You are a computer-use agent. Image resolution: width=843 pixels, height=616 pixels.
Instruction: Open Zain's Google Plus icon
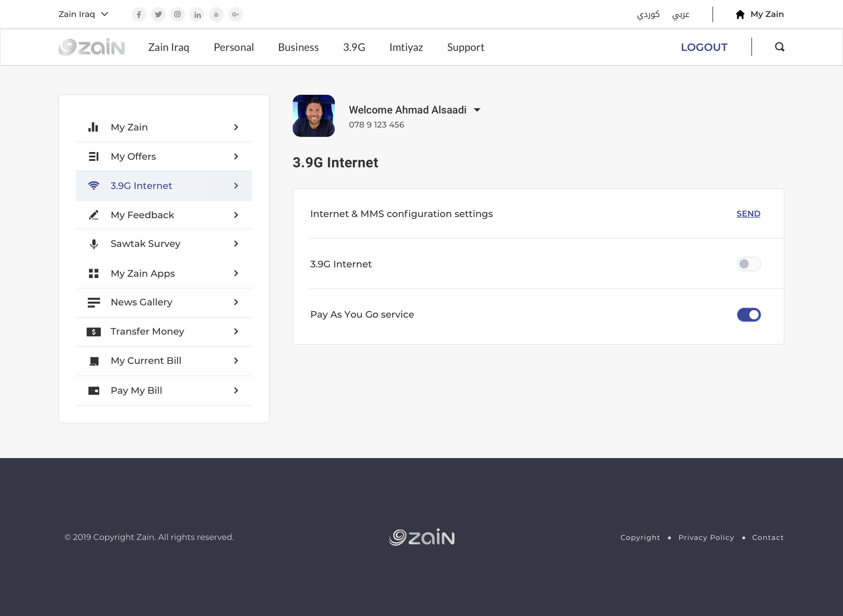pos(235,15)
